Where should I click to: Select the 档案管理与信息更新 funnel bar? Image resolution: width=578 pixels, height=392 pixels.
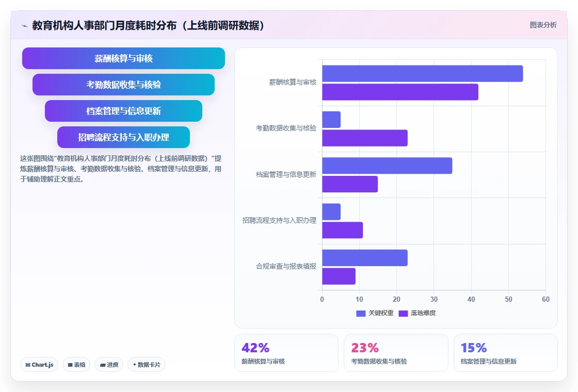(123, 111)
